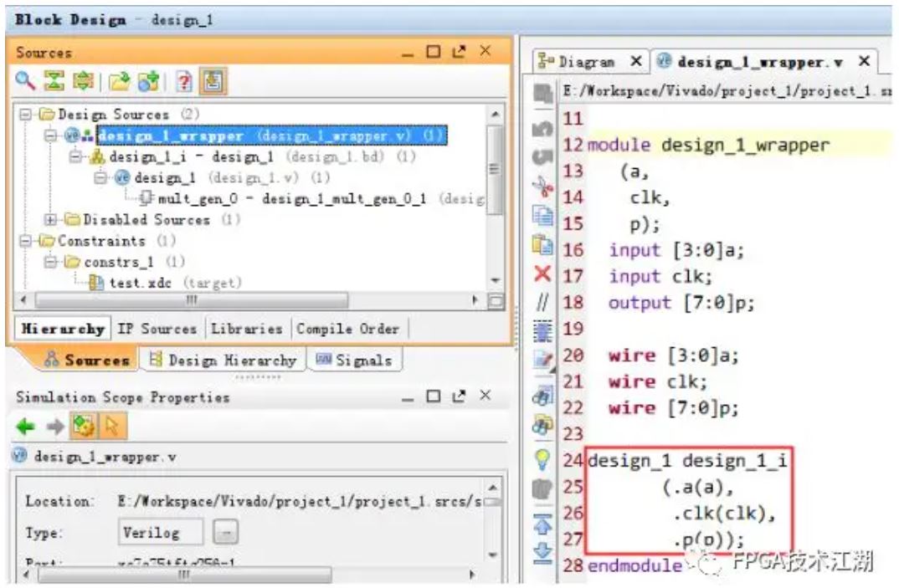Close the Diagram tab
Viewport: 899px width, 588px height.
[636, 61]
